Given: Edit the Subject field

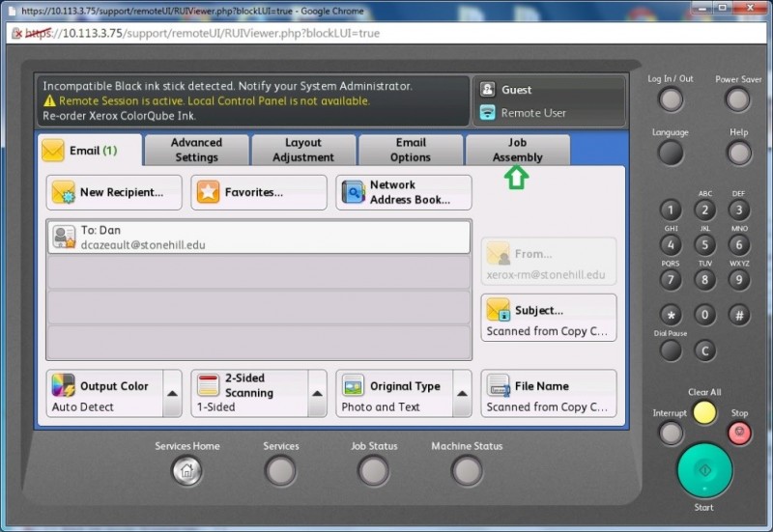Looking at the screenshot, I should (549, 318).
